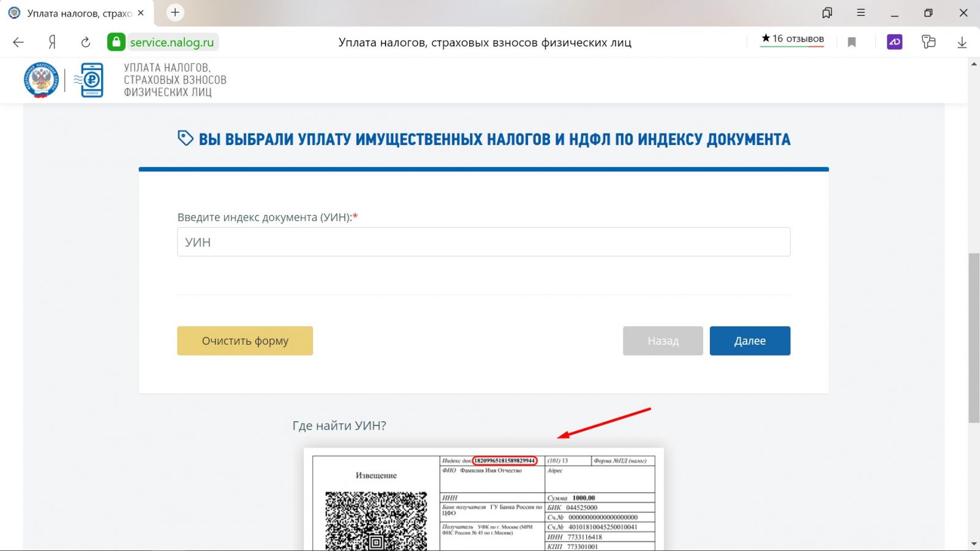The image size is (980, 551).
Task: Bookmark this page with the bookmark icon
Action: pos(851,42)
